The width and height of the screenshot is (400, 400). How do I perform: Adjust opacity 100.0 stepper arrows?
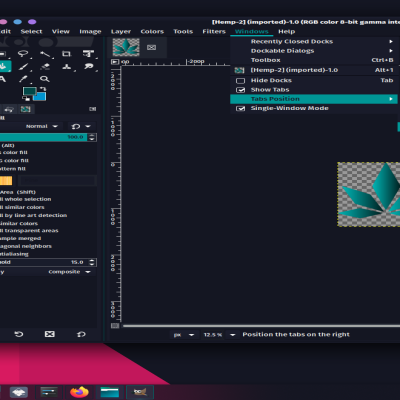point(92,137)
